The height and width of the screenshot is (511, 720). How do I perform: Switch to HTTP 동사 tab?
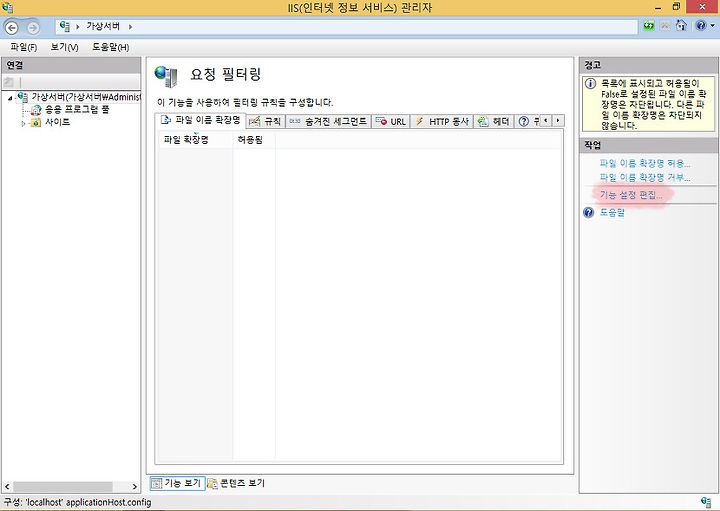(x=442, y=121)
